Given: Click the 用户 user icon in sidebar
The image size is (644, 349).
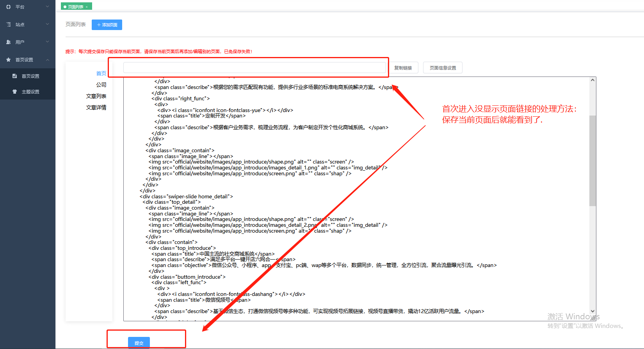Looking at the screenshot, I should click(9, 42).
